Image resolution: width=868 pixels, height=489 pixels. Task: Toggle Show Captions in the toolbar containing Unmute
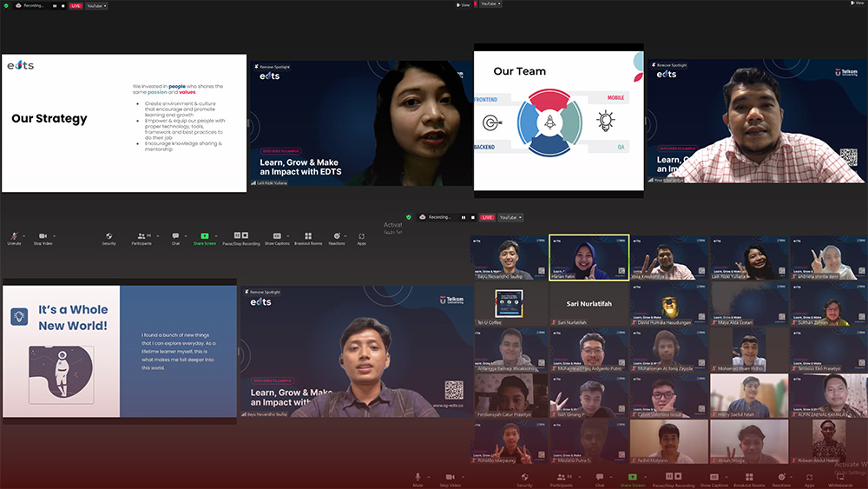[x=277, y=235]
